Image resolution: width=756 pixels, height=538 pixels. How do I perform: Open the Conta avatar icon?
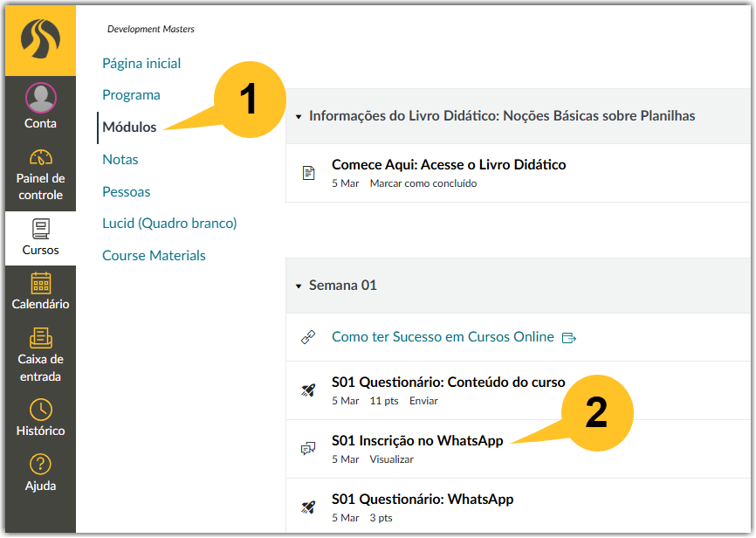coord(40,98)
